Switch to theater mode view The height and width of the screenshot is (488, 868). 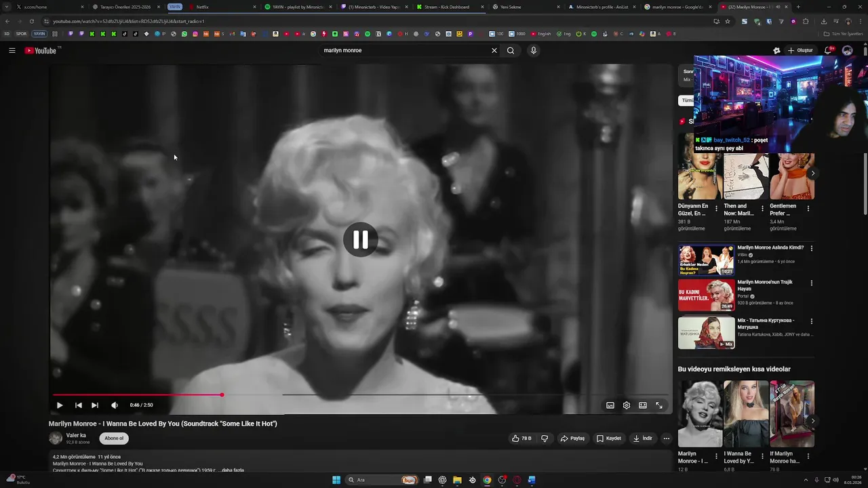(643, 405)
